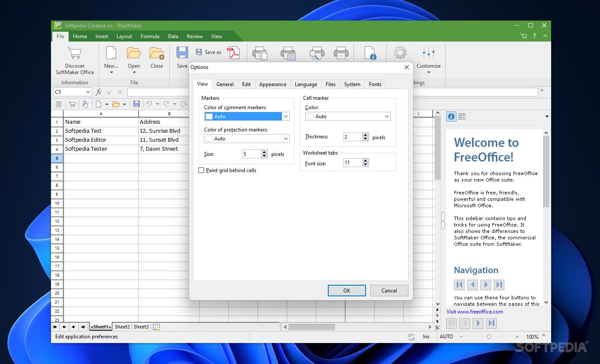Click the print range printer-with-grid icon

288,53
